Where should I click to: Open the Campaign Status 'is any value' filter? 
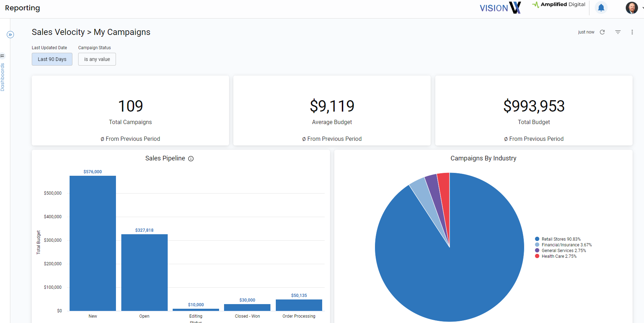[97, 59]
